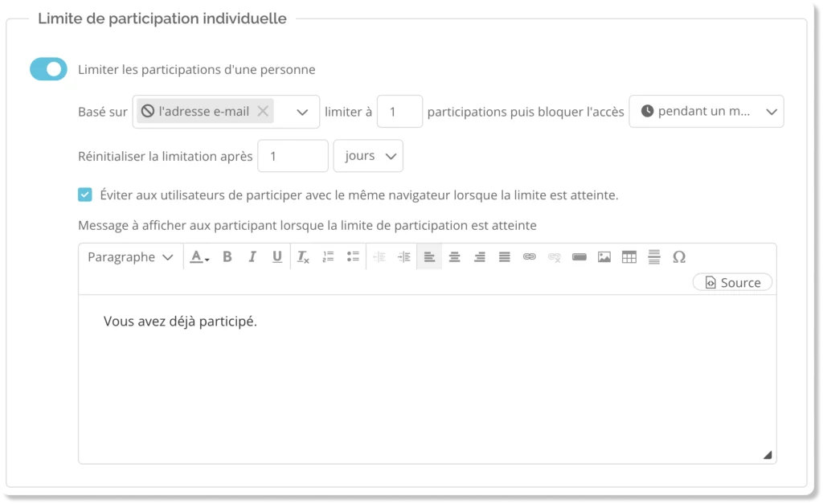Disable 'Limiter les participations d'une personne' switch
This screenshot has width=823, height=504.
coord(48,70)
